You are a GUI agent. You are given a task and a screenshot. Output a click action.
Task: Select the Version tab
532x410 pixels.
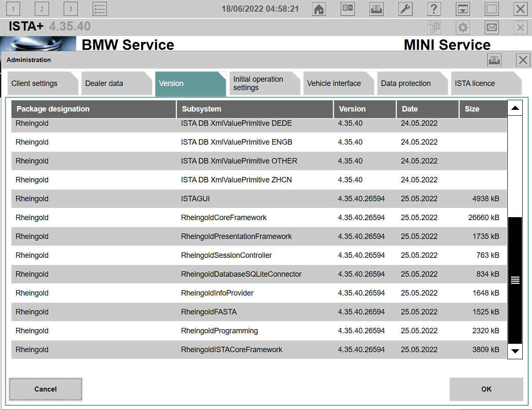pyautogui.click(x=190, y=83)
